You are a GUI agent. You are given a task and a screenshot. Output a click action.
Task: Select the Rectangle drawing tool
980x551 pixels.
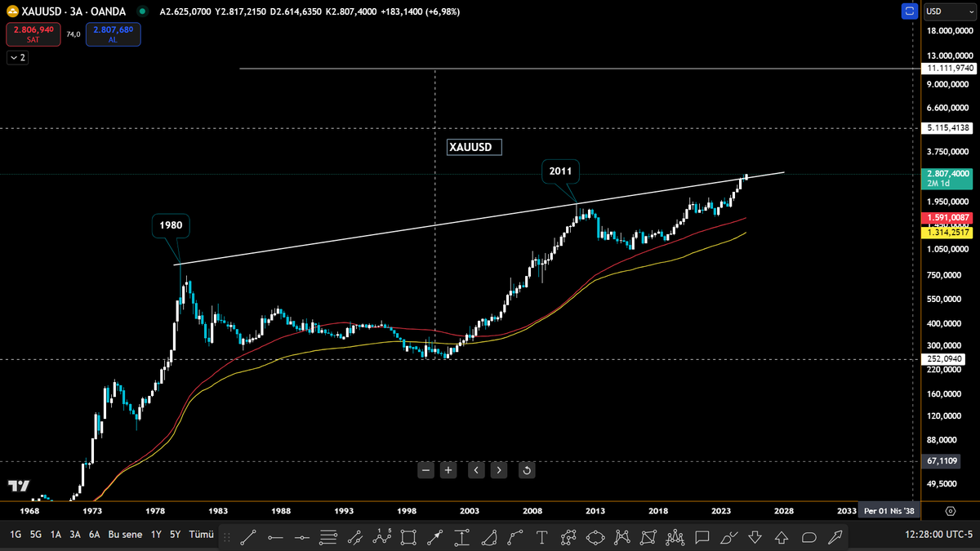(408, 538)
